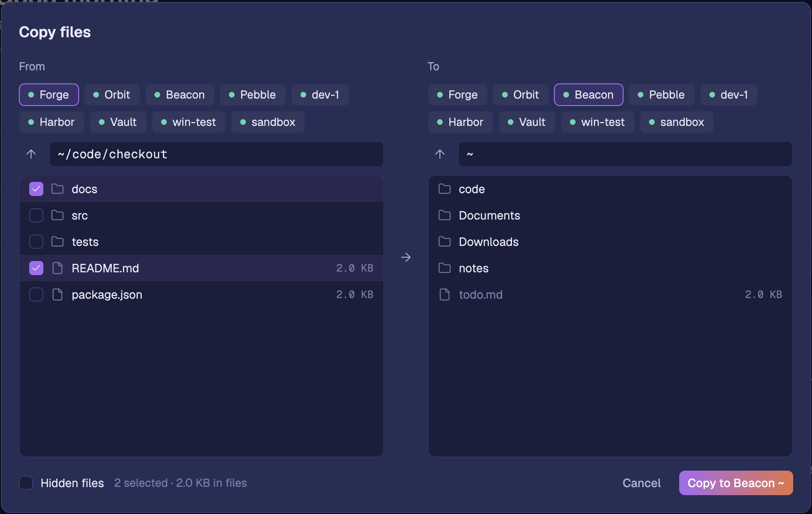Uncheck the docs folder checkbox
The image size is (812, 514).
[36, 189]
